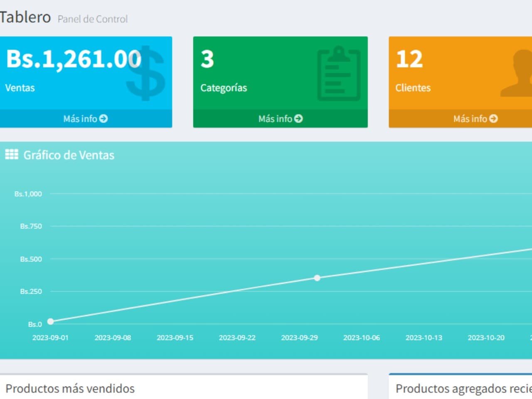Click the user silhouette icon in Clientes card
Screen dimensions: 532x399
[516, 74]
